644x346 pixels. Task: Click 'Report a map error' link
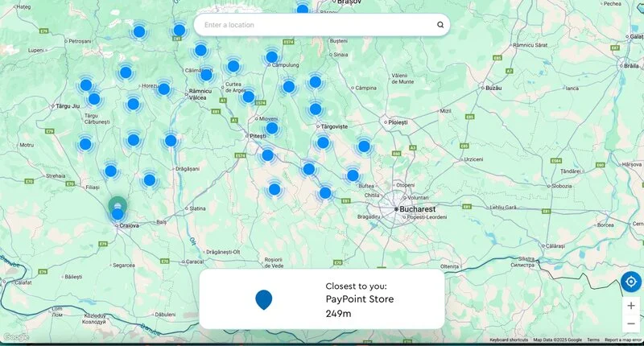(x=622, y=340)
